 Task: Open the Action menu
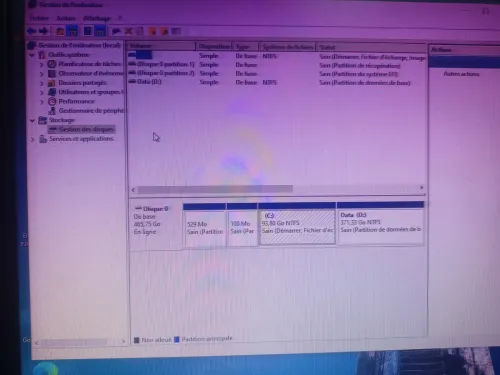(x=66, y=18)
